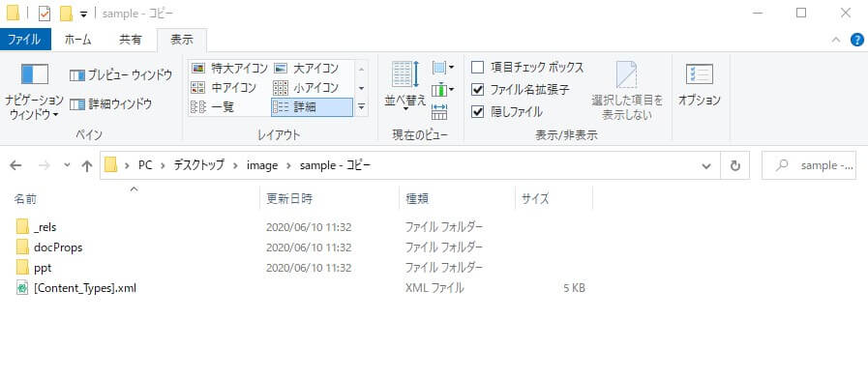Expand the layout gallery more arrow
This screenshot has height=378, width=868.
click(x=362, y=106)
